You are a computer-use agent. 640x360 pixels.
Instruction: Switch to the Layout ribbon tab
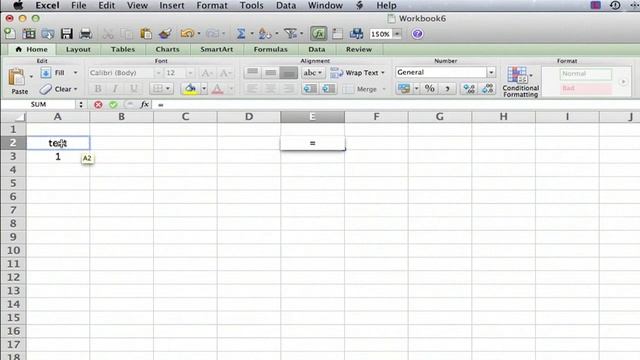(x=78, y=49)
